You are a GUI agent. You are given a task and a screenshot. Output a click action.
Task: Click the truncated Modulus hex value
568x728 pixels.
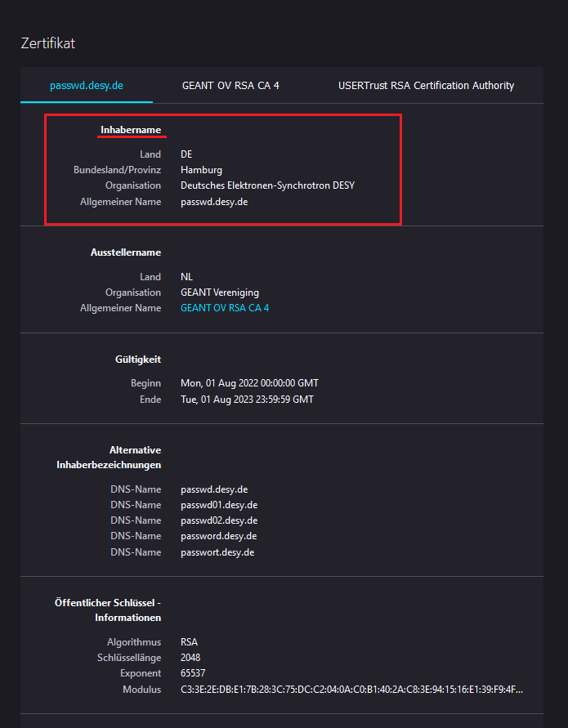coord(351,690)
